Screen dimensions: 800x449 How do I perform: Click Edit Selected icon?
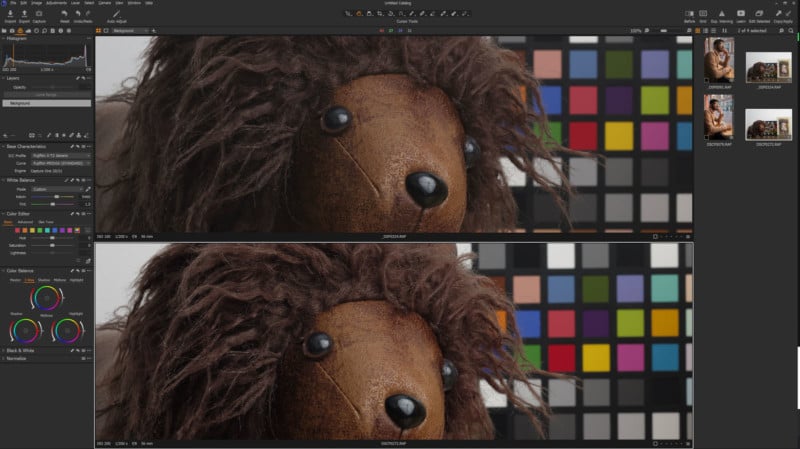click(x=759, y=14)
